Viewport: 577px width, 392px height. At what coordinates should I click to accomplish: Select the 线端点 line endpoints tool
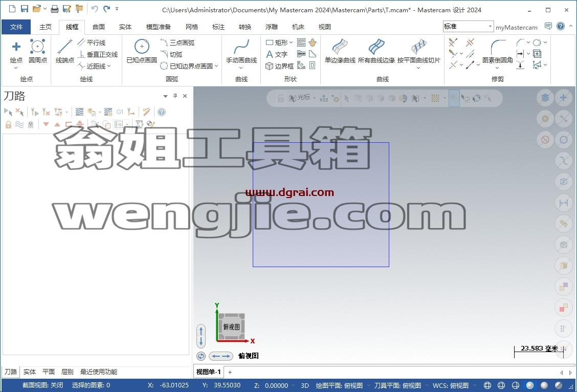point(65,51)
